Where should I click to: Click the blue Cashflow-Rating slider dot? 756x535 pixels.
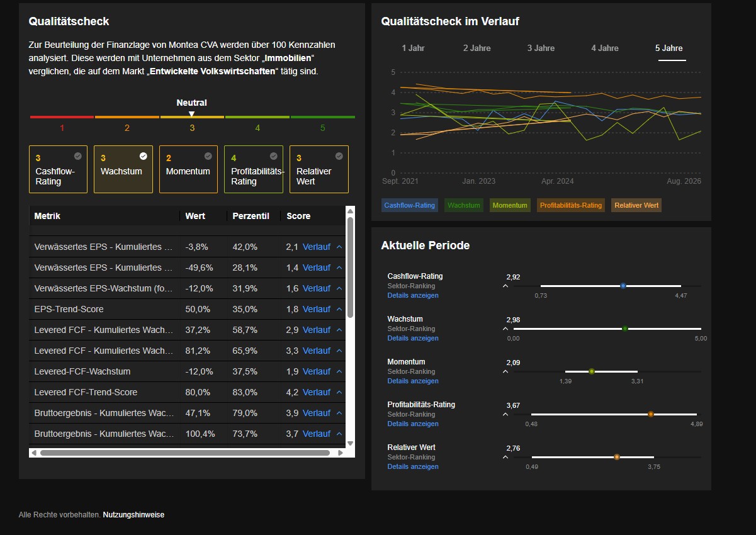pyautogui.click(x=623, y=286)
